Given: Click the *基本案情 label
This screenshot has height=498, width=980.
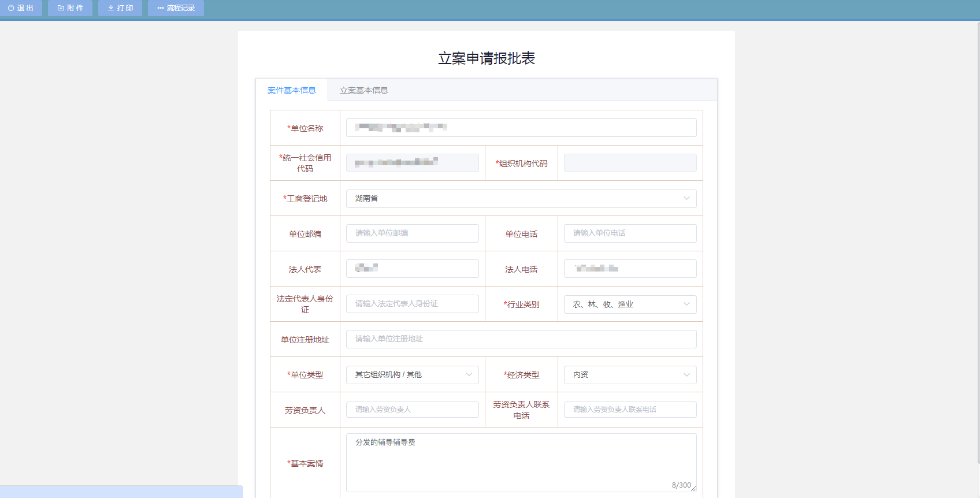Looking at the screenshot, I should [305, 463].
